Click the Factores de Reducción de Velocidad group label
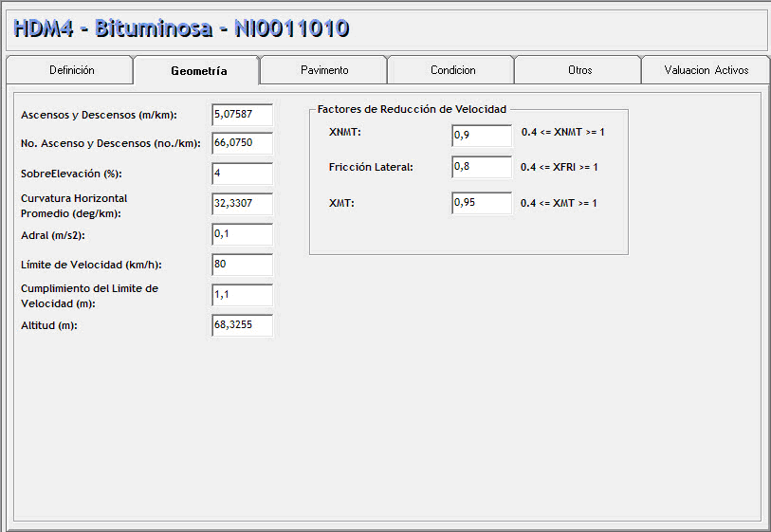Image resolution: width=771 pixels, height=532 pixels. click(412, 109)
